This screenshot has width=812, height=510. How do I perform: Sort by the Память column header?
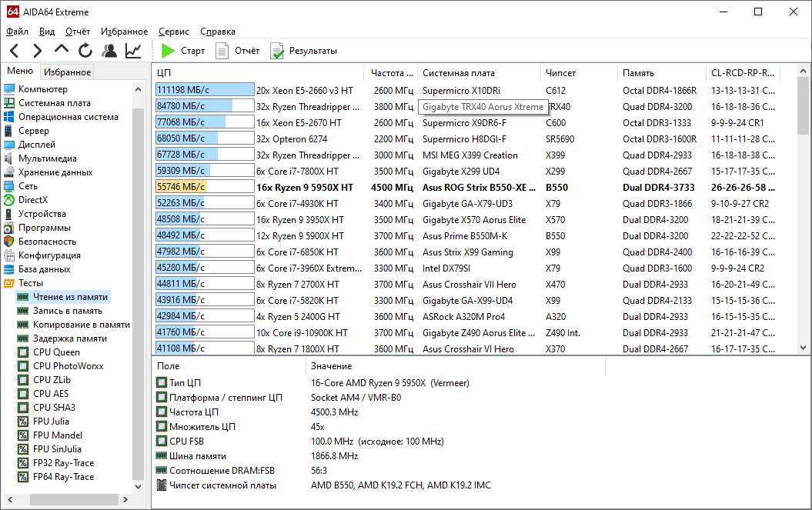pyautogui.click(x=662, y=73)
